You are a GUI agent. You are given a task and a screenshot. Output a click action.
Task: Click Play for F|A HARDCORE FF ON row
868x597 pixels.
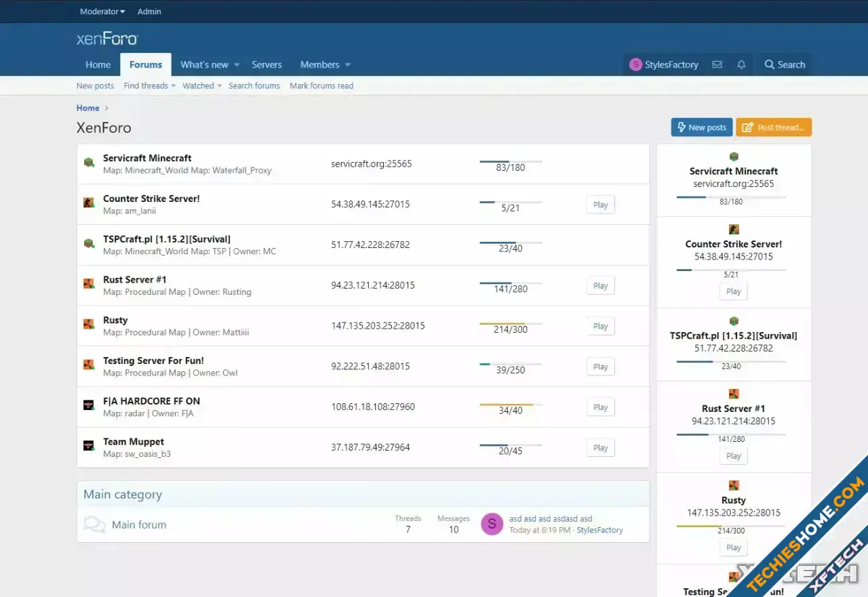click(601, 407)
